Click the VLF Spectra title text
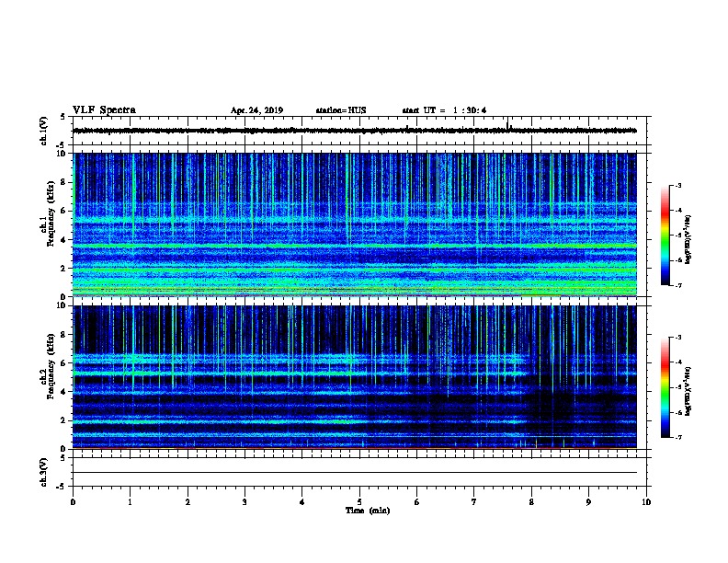 [104, 110]
